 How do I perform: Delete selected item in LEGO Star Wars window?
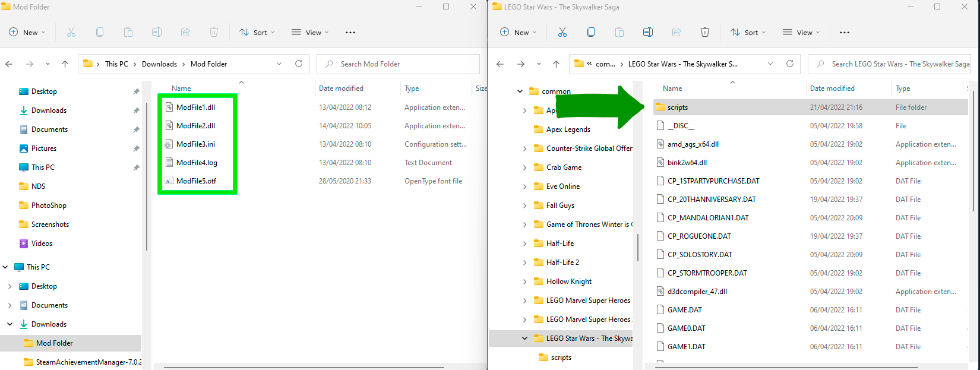pos(705,33)
